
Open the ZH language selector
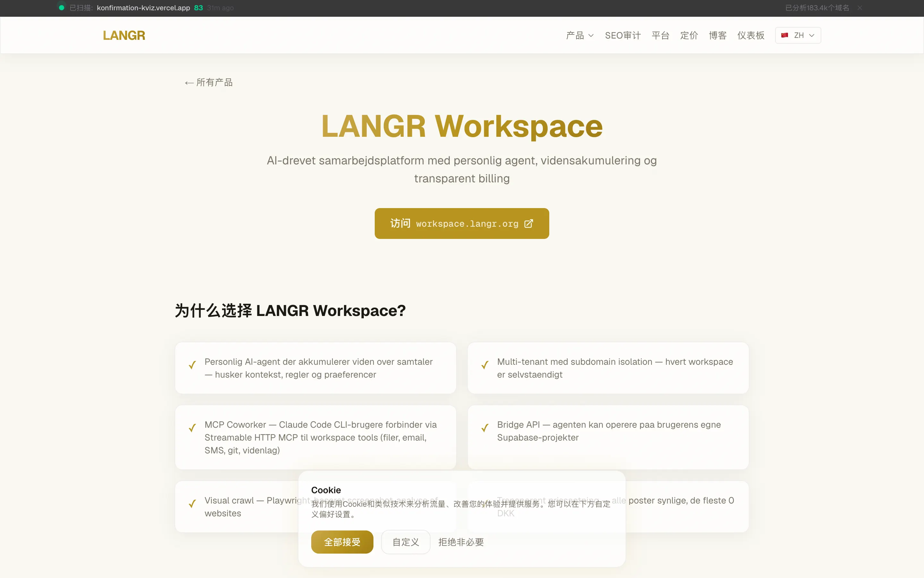tap(798, 35)
